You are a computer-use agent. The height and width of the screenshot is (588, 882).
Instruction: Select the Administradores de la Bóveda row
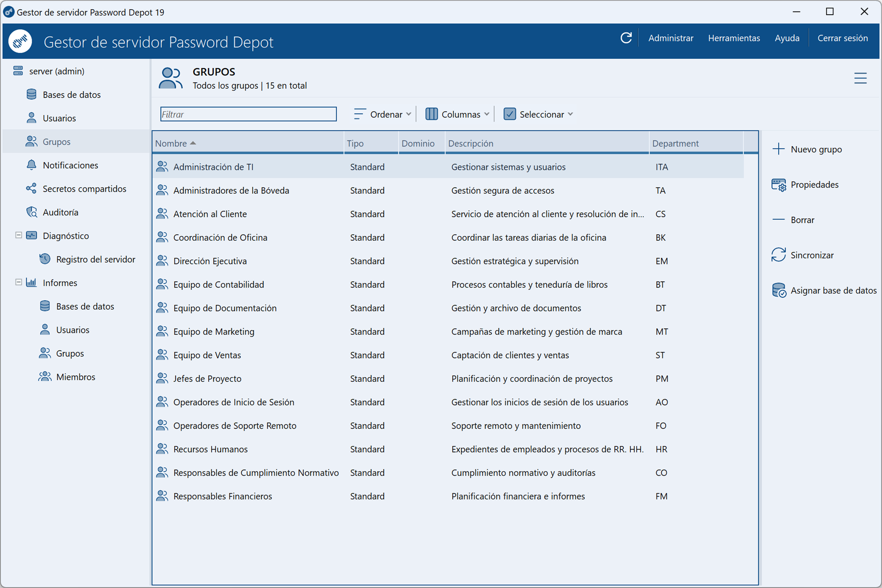tap(448, 190)
